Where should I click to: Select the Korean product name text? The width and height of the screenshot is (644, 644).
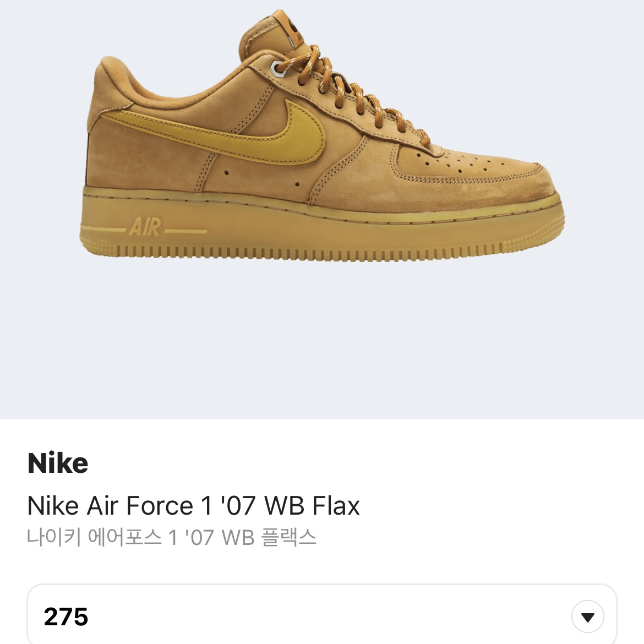[172, 537]
